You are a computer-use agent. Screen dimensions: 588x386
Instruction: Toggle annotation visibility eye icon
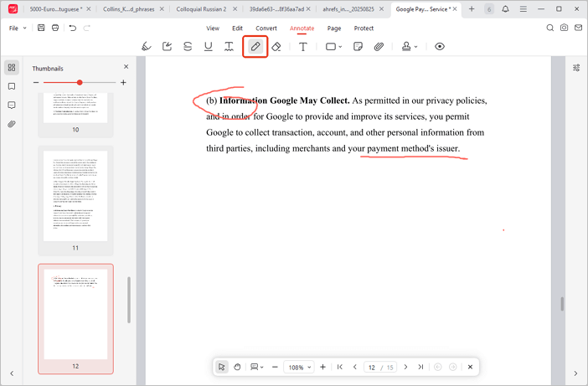point(440,46)
